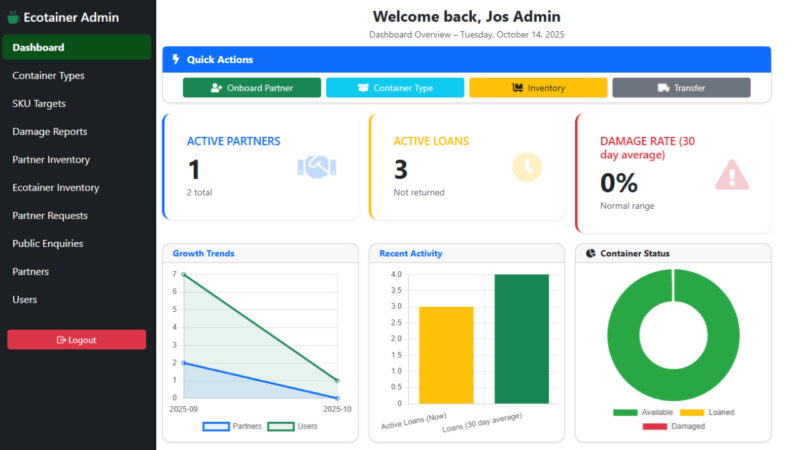Click the Ecotainer logo icon in sidebar
Screen dimensions: 800x450
point(13,17)
